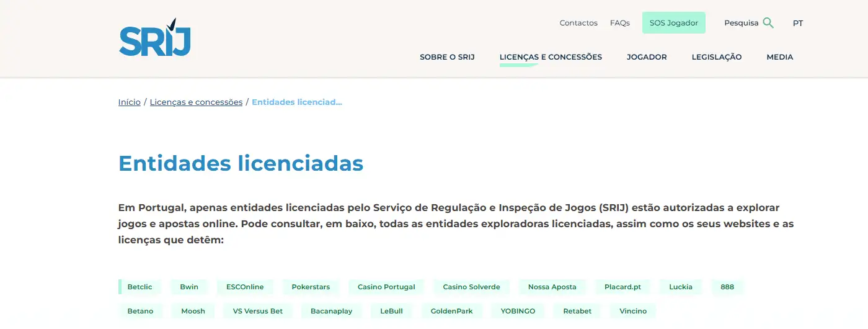
Task: Select the YOBINGO tag
Action: [x=518, y=311]
